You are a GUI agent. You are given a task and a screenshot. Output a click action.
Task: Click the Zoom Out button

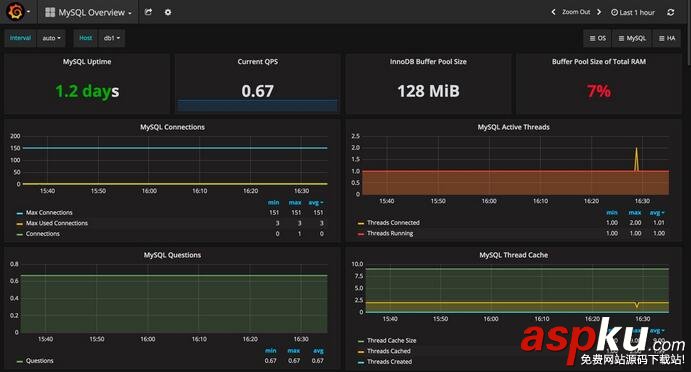576,12
